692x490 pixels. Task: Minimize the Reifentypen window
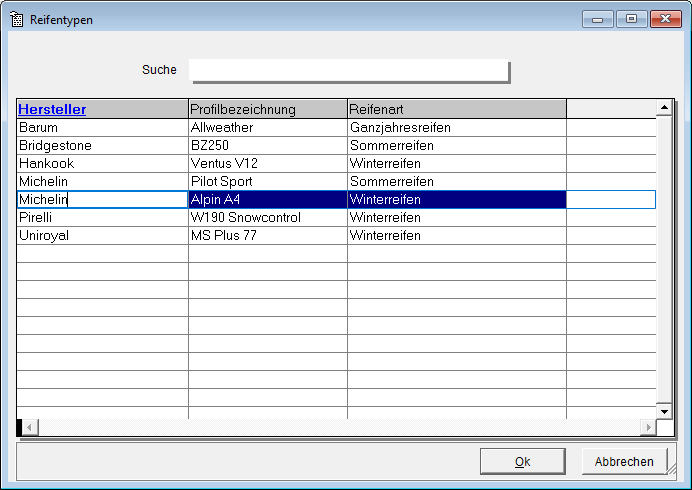[x=598, y=19]
